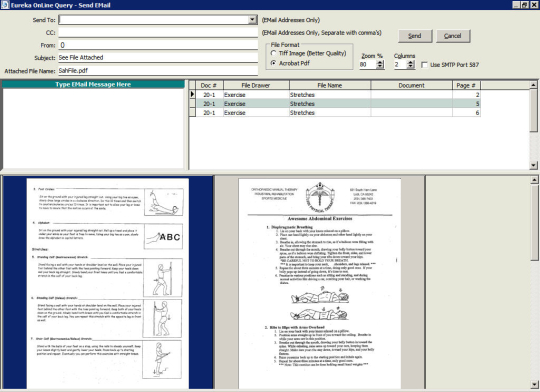Viewport: 540px width, 392px height.
Task: Click the File Drawer column header
Action: coord(256,85)
